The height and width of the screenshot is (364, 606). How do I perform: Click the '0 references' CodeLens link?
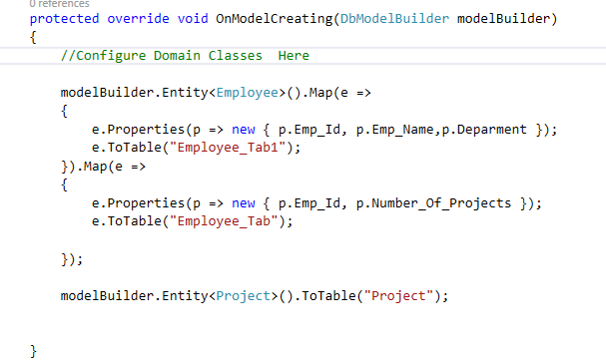(60, 4)
